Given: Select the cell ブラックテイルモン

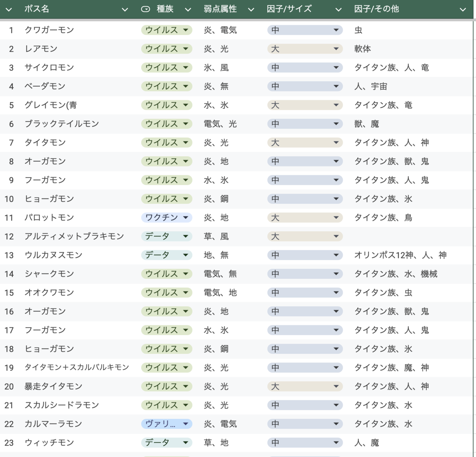Looking at the screenshot, I should pyautogui.click(x=61, y=123).
